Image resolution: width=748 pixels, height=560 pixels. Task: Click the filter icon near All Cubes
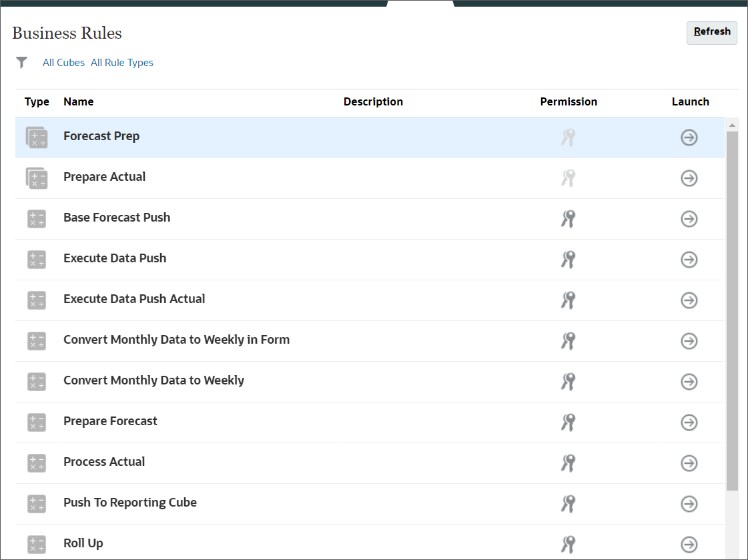21,62
